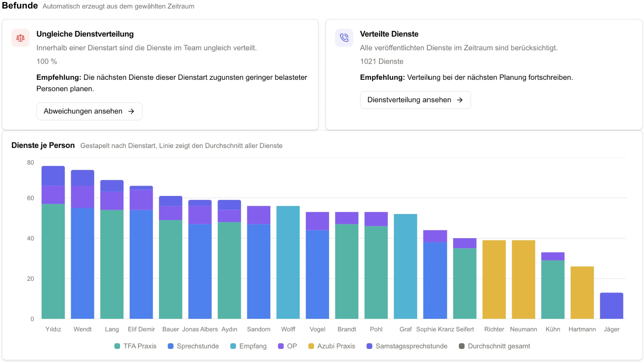Toggle the Samstagssprechstunde legend entry

coord(407,346)
